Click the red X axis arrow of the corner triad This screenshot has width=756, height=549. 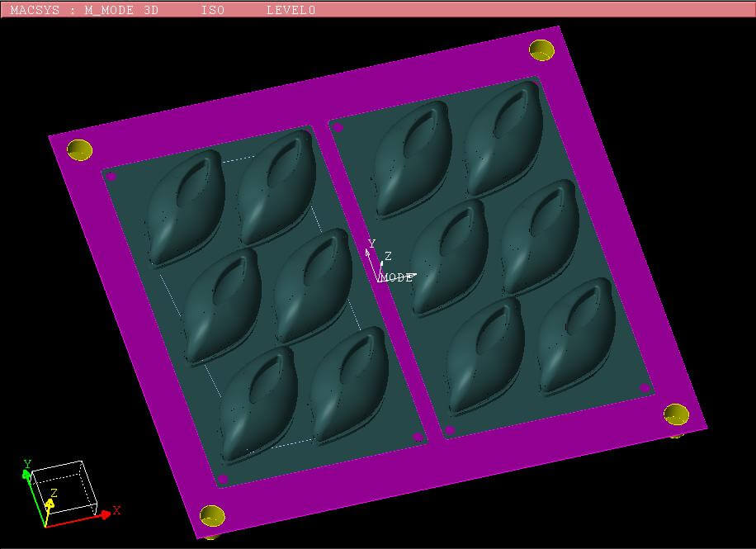(x=105, y=515)
